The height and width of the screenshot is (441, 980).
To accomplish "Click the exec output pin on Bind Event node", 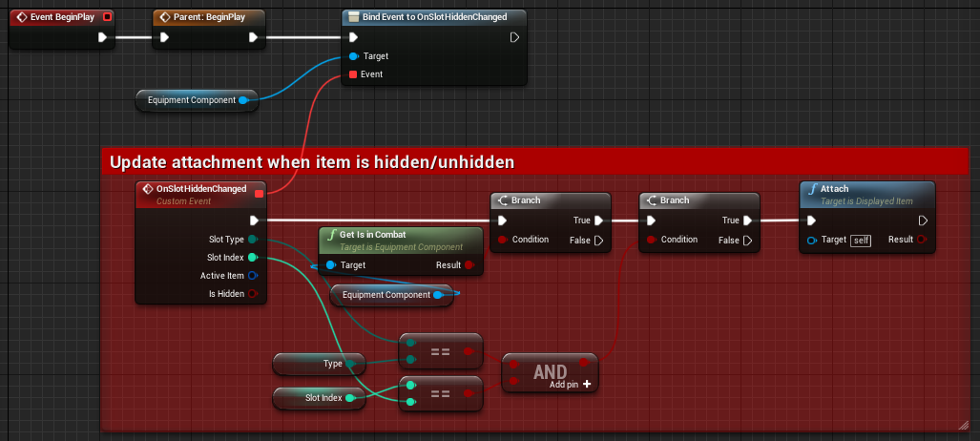I will coord(514,37).
